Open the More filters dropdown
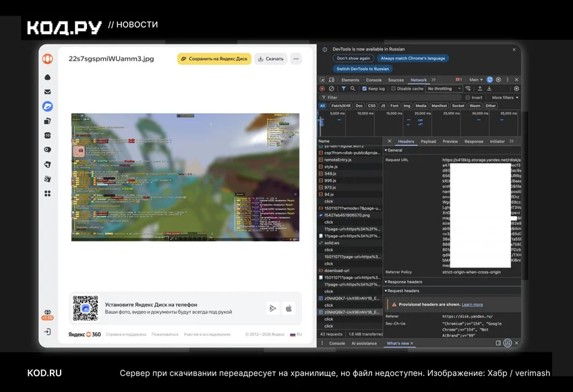The image size is (573, 392). pyautogui.click(x=505, y=98)
